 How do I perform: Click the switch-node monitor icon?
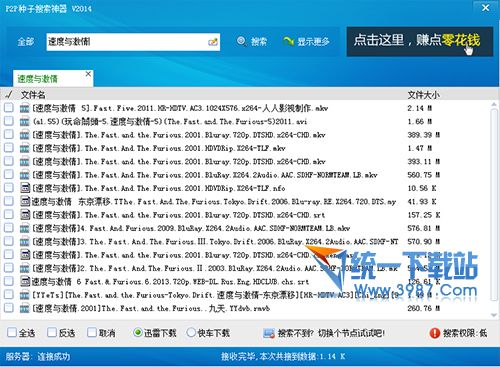tap(269, 333)
